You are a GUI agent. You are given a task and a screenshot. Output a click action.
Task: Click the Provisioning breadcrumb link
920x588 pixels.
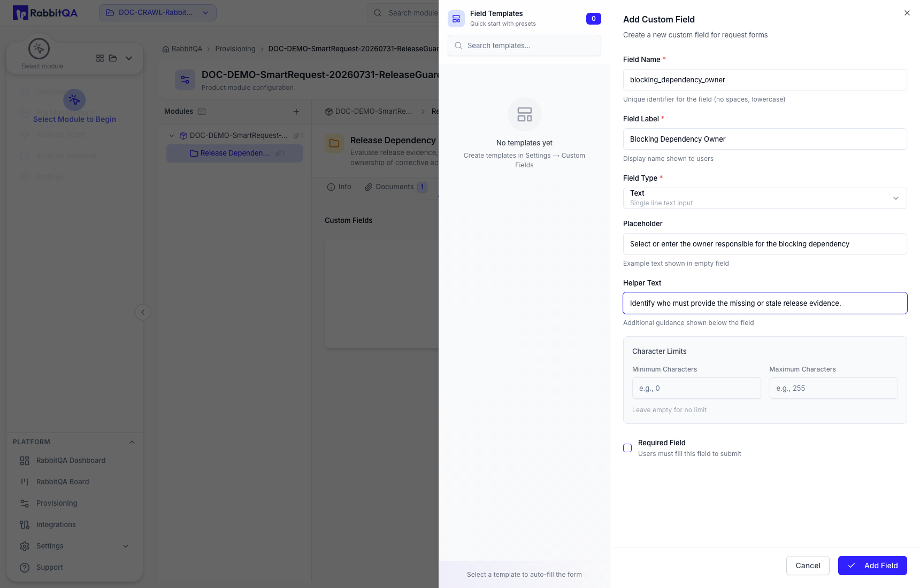(x=235, y=49)
